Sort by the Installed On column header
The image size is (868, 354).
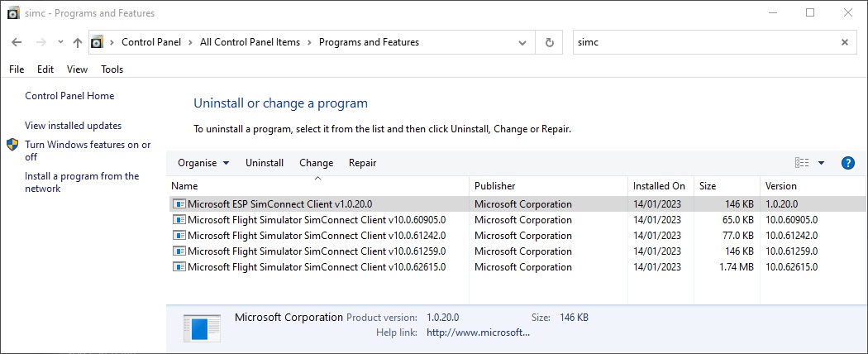[x=661, y=186]
